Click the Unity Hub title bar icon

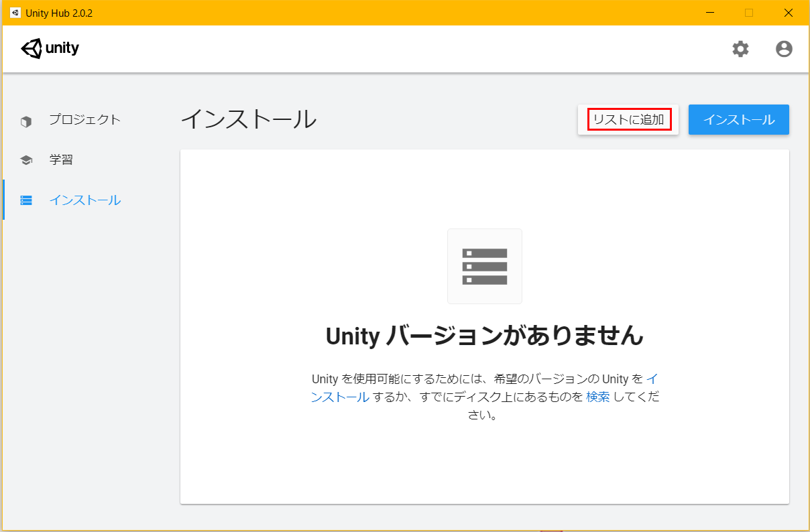(15, 13)
